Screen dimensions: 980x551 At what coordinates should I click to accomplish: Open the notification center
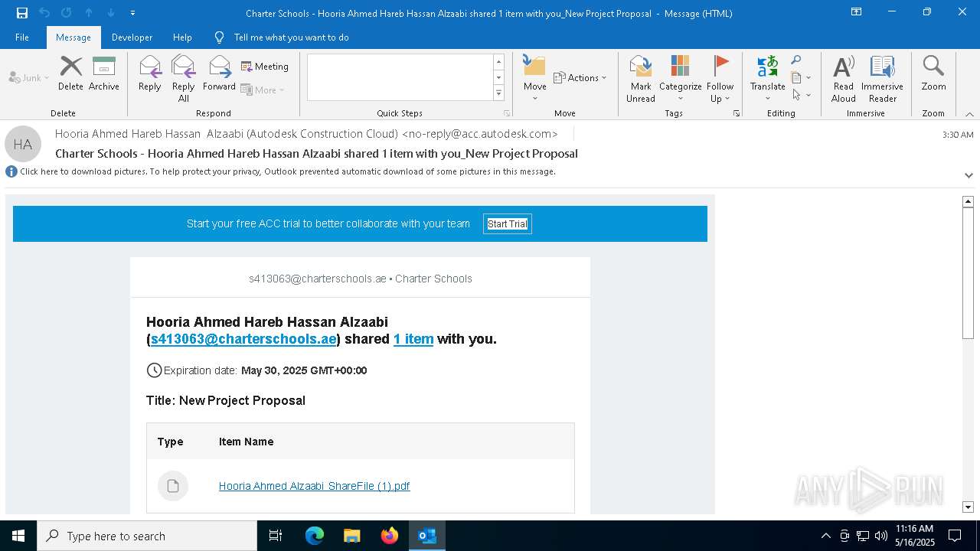(955, 536)
